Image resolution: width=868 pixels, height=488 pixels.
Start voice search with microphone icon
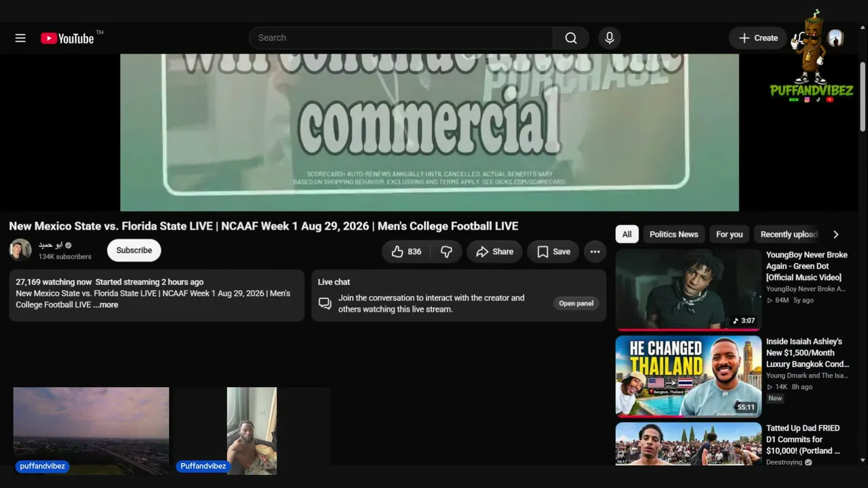tap(610, 38)
